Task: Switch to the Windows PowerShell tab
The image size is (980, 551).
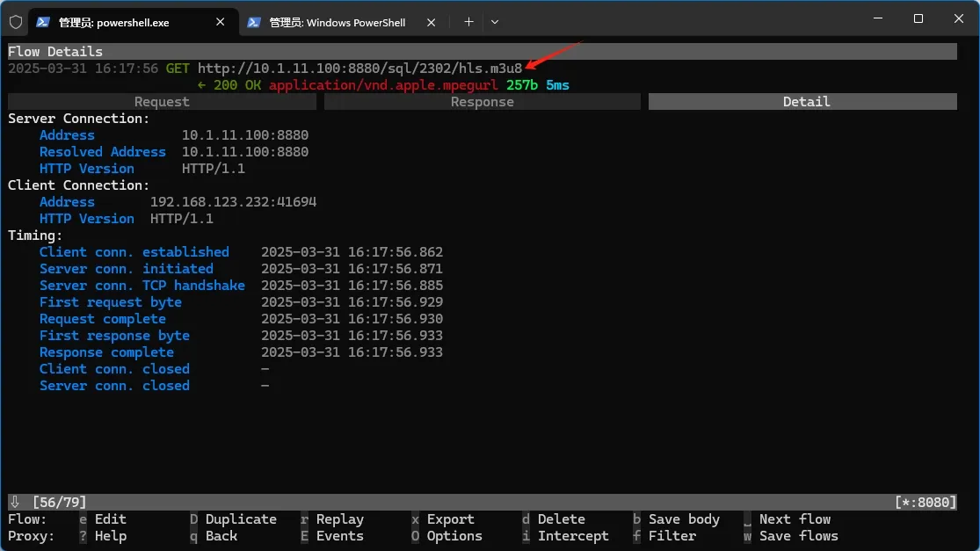Action: pyautogui.click(x=337, y=22)
